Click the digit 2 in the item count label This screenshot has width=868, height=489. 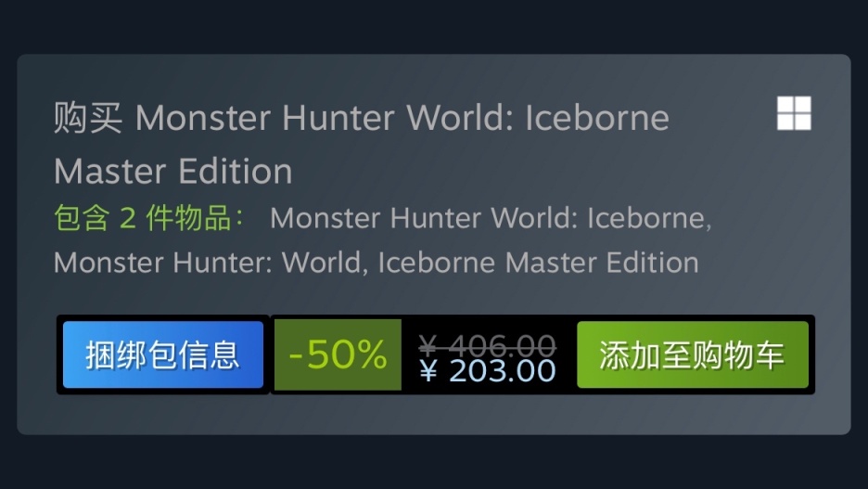128,218
